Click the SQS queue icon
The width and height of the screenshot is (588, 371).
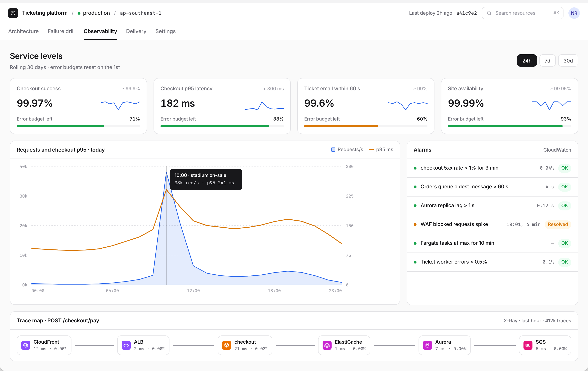(x=528, y=345)
